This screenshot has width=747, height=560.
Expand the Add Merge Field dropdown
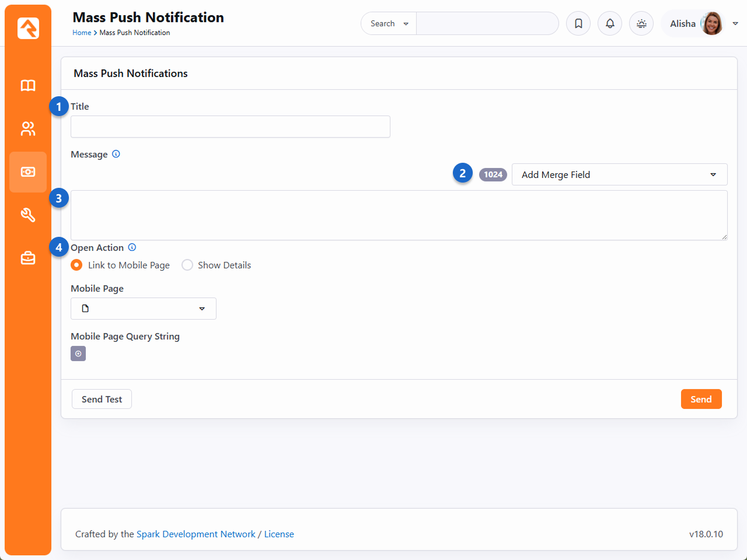[x=619, y=174]
